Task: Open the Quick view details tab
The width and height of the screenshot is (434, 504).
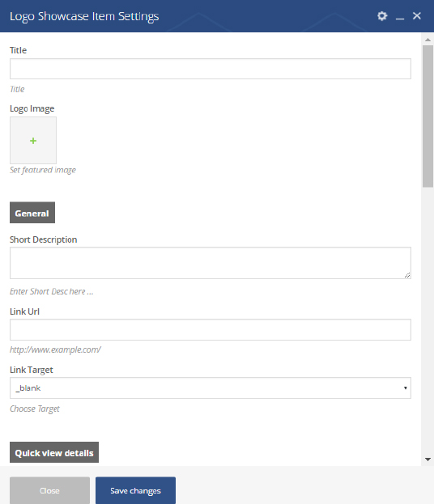Action: (54, 452)
